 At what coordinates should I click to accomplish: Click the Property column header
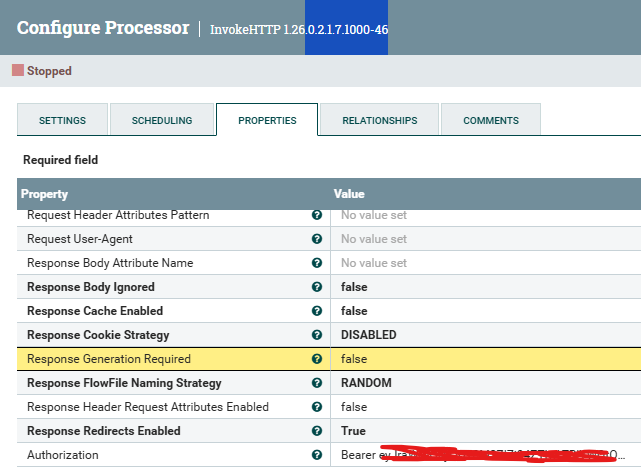tap(45, 194)
